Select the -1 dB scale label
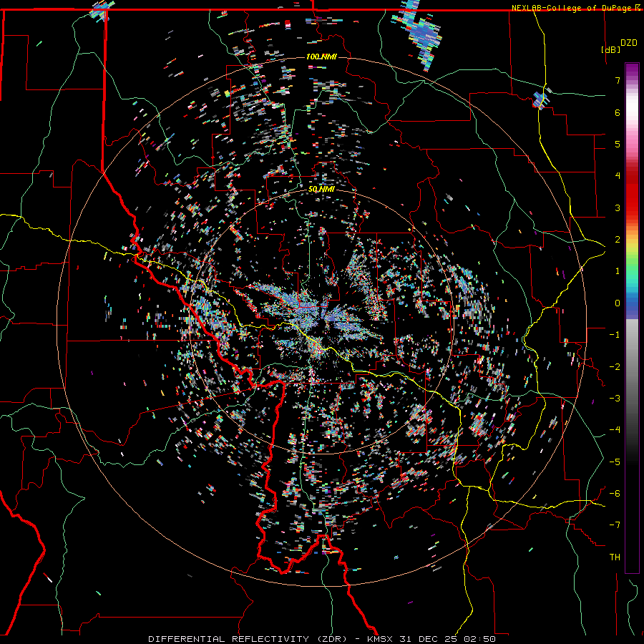 [615, 335]
